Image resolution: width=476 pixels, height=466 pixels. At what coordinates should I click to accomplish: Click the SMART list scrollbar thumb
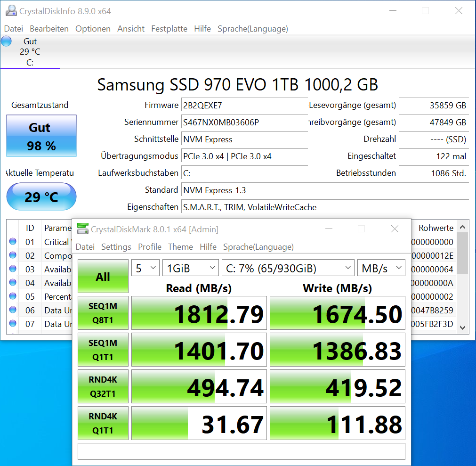coord(463,253)
